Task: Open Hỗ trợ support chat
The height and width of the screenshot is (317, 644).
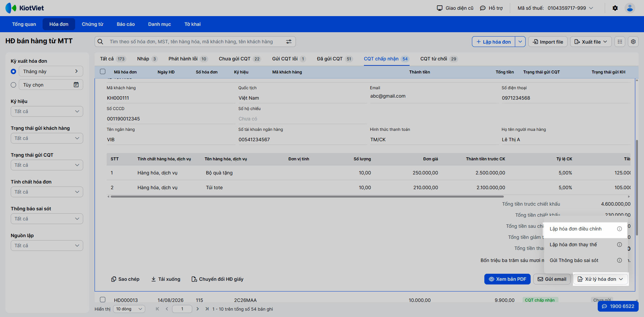Action: tap(491, 8)
